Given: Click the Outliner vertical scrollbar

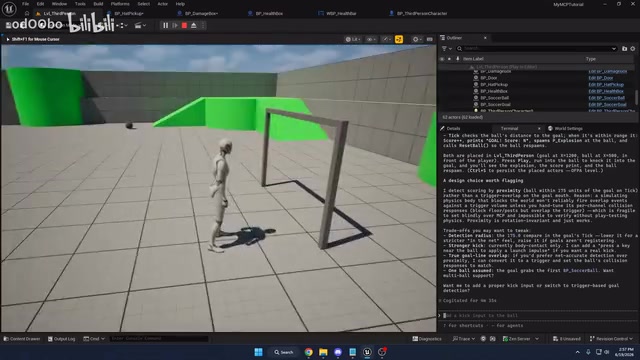Looking at the screenshot, I should pos(636,97).
